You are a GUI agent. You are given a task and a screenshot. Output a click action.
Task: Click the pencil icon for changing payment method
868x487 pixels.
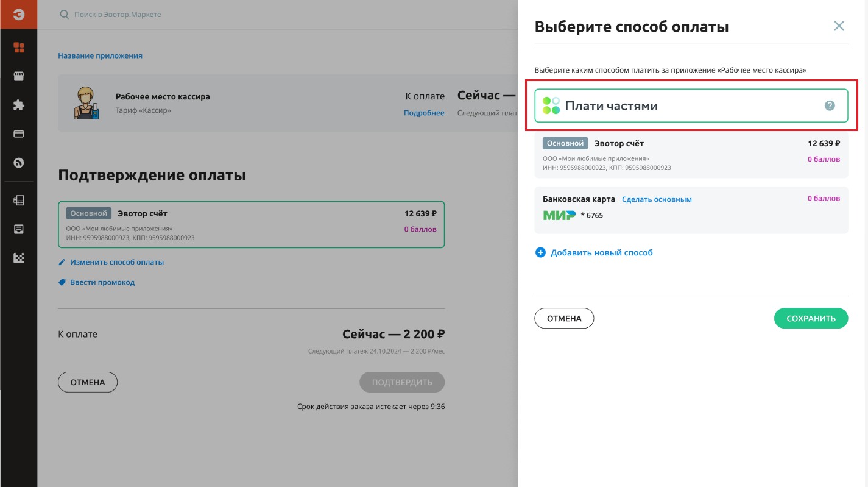point(62,262)
